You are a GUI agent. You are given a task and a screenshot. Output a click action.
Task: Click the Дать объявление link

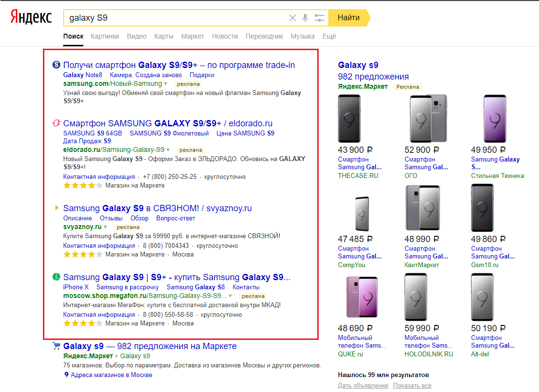[363, 385]
